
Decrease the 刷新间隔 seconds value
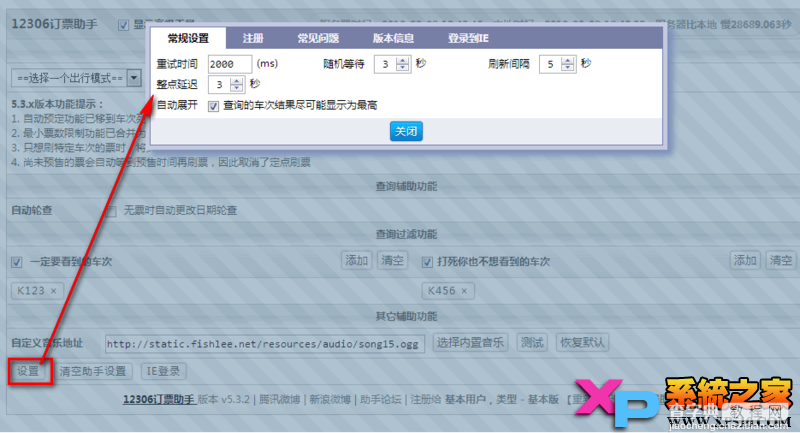click(568, 68)
